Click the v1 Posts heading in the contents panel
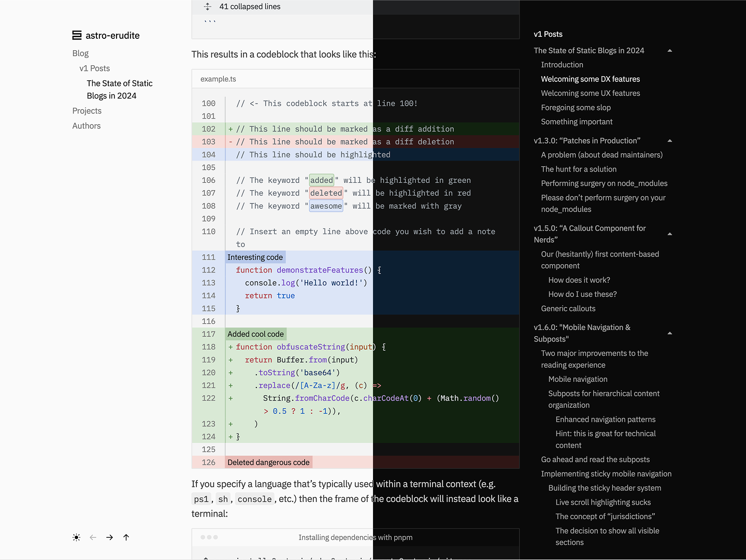 548,34
